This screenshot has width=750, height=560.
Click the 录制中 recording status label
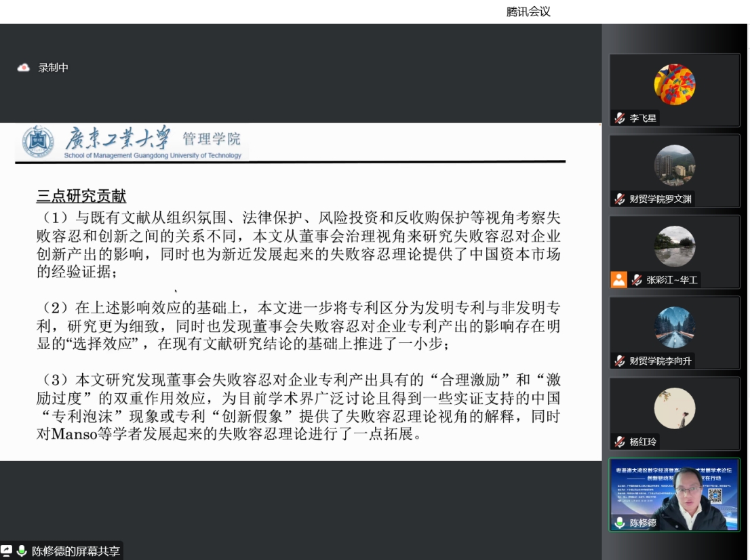coord(53,67)
